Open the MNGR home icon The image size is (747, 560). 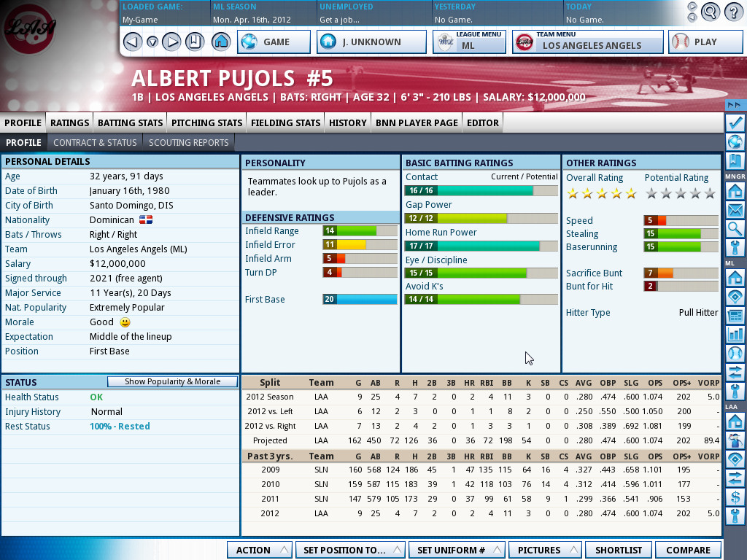(735, 191)
